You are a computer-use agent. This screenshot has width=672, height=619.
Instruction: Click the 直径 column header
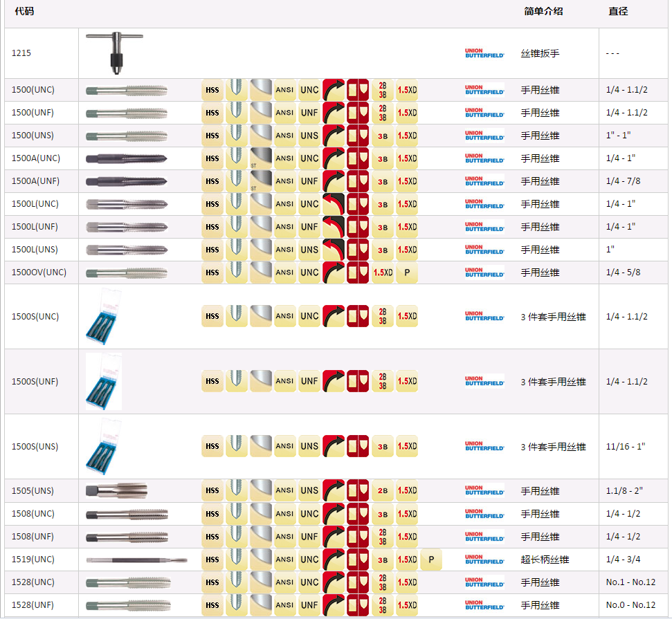[x=618, y=11]
